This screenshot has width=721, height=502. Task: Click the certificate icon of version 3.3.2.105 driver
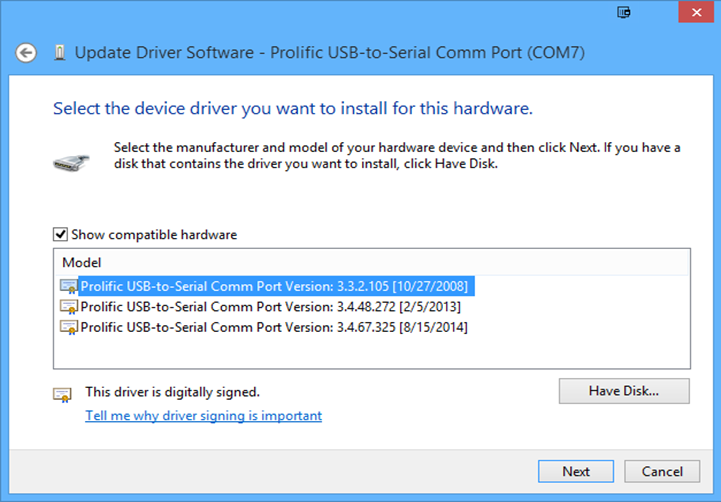pos(68,286)
